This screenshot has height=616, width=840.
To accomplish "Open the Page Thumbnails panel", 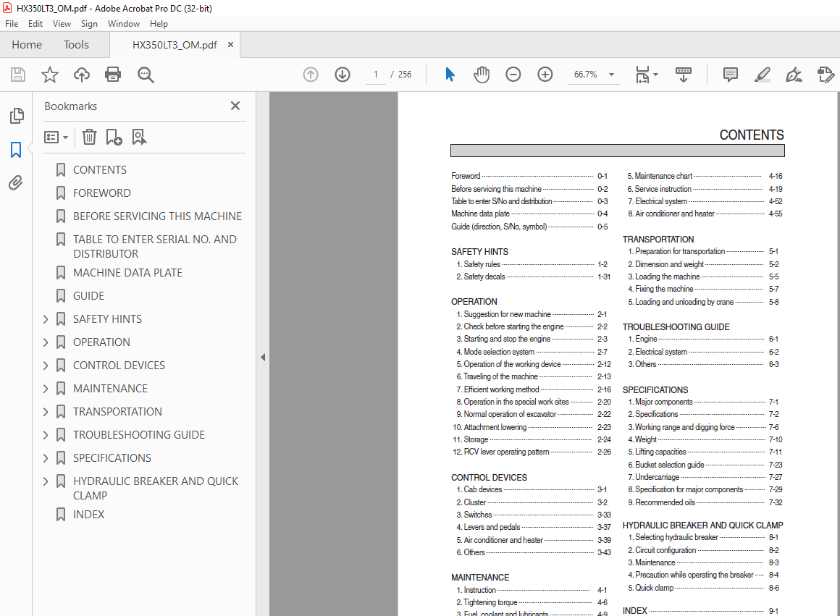I will [x=17, y=116].
